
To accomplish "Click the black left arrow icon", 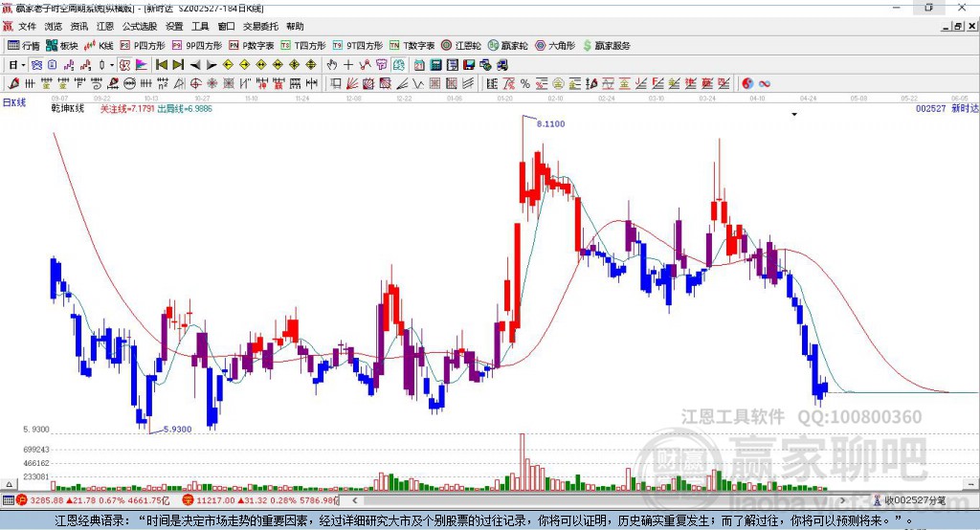I will click(195, 65).
